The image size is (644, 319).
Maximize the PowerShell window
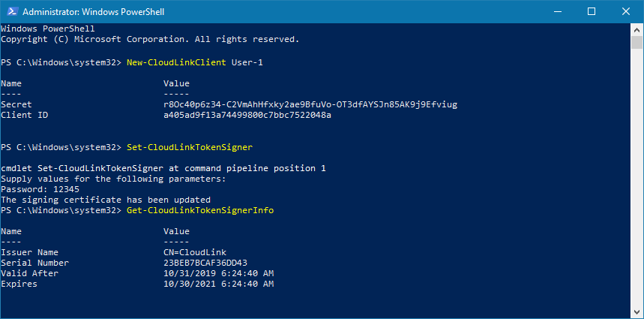tap(592, 12)
